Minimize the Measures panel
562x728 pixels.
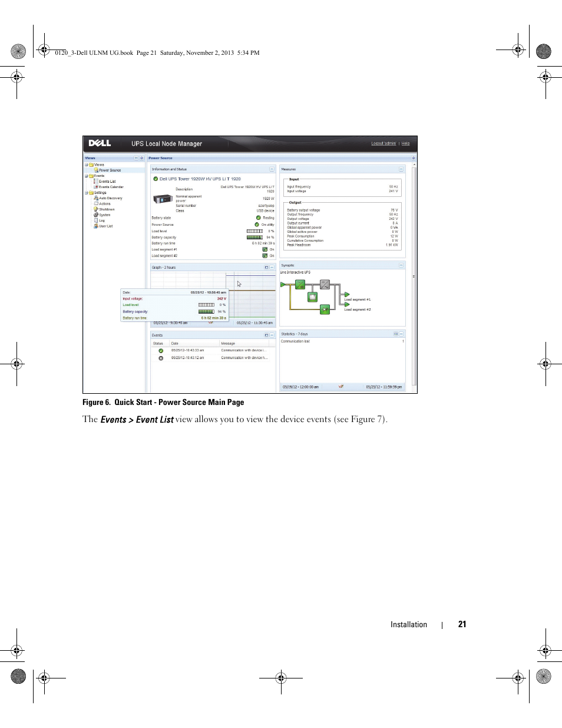[x=401, y=169]
